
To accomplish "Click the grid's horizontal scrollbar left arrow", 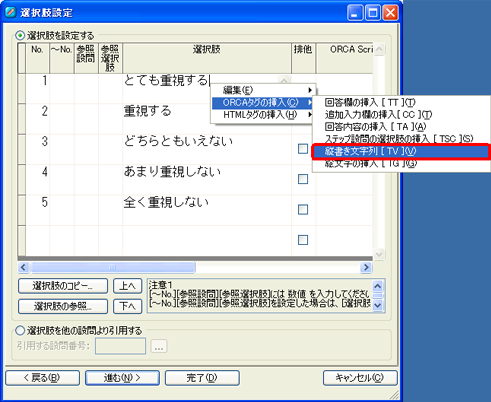I will pyautogui.click(x=23, y=267).
